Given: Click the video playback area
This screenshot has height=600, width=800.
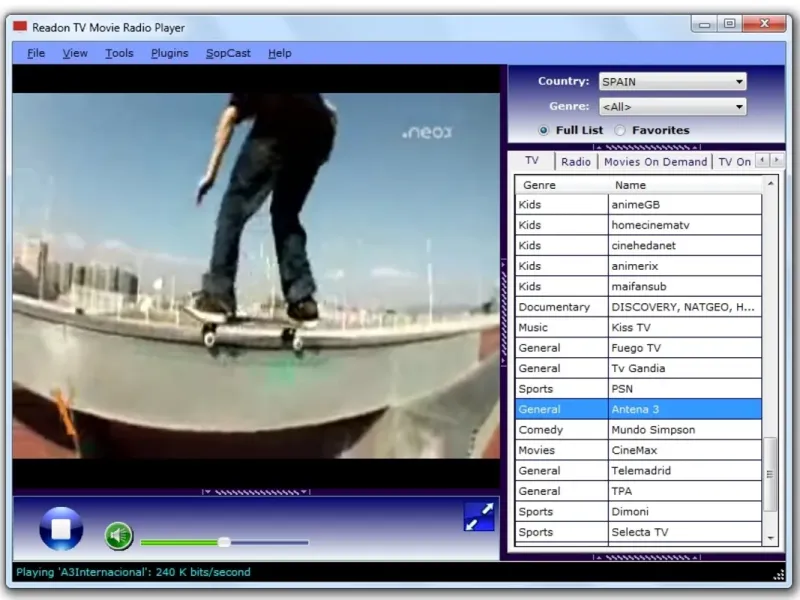Looking at the screenshot, I should point(256,276).
